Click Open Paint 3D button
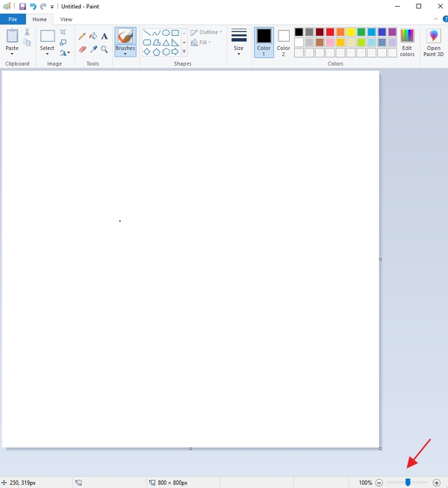 coord(433,43)
